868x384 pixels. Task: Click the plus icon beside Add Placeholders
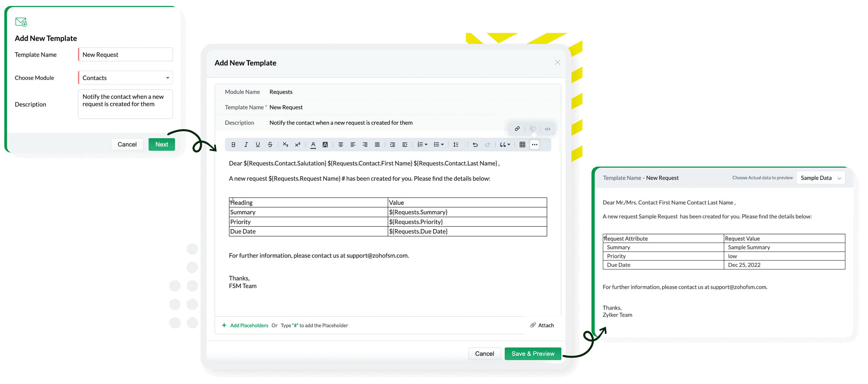224,325
